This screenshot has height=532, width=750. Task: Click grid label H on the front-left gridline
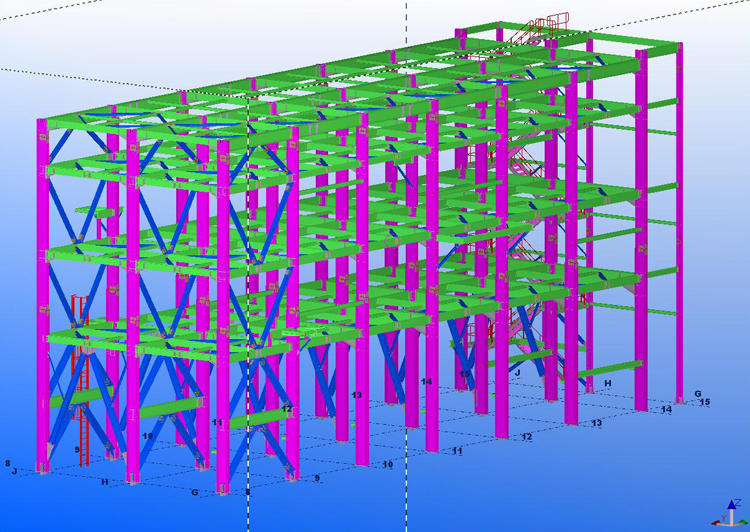tap(105, 482)
